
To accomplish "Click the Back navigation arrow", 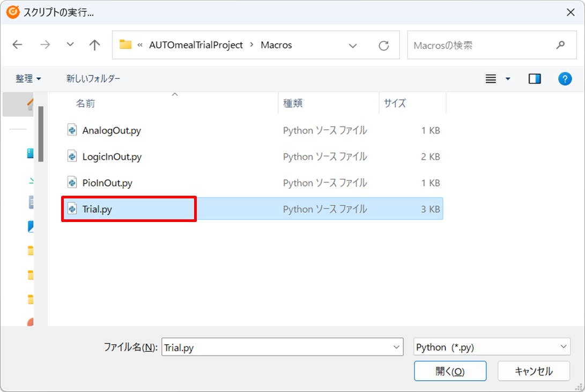I will pyautogui.click(x=17, y=45).
